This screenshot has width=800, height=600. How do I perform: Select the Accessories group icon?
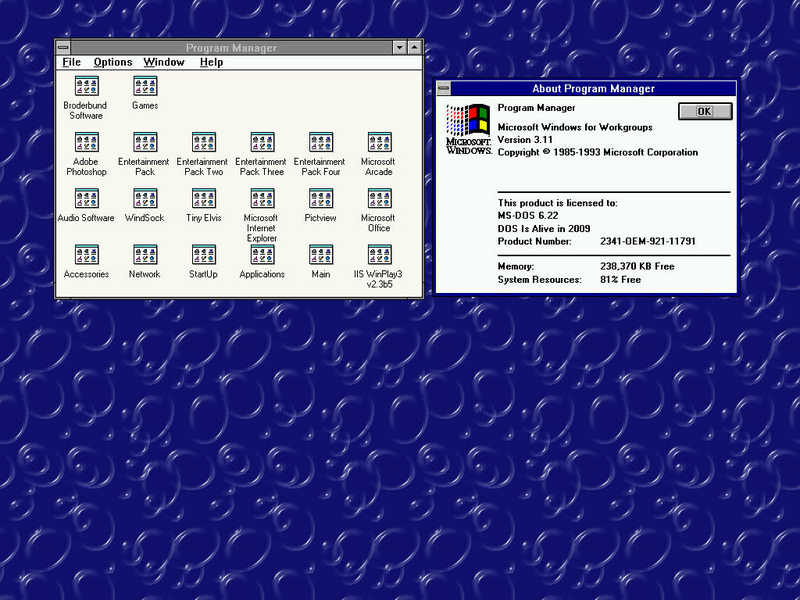[86, 255]
